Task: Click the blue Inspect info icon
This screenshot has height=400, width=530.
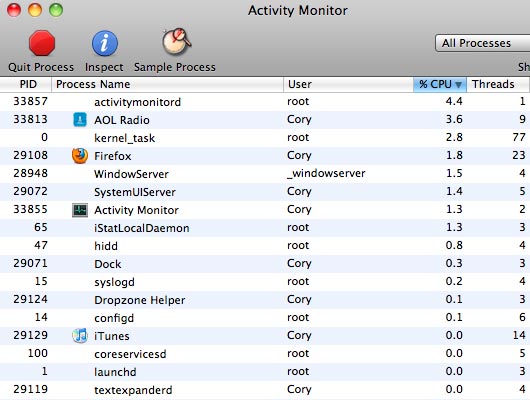Action: pos(105,43)
